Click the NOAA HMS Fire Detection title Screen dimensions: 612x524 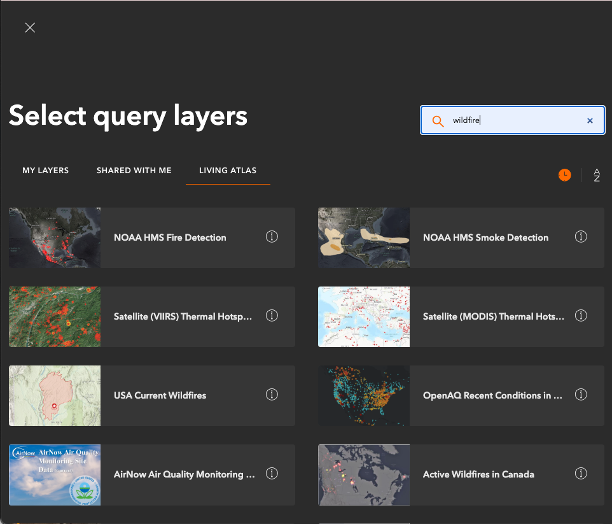[x=170, y=238]
